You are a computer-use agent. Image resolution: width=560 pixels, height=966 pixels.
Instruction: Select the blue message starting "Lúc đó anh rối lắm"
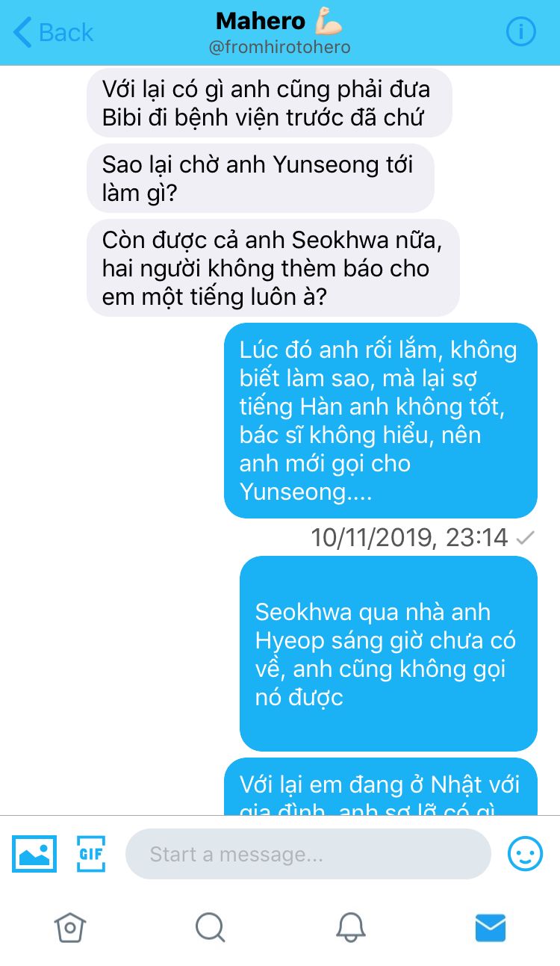click(381, 421)
